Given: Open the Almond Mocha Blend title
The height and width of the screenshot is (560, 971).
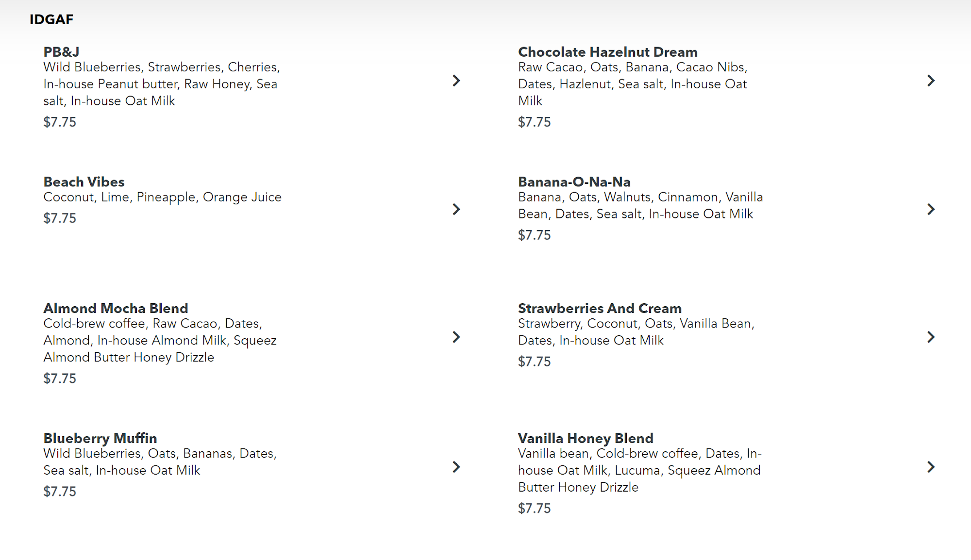Looking at the screenshot, I should tap(116, 308).
